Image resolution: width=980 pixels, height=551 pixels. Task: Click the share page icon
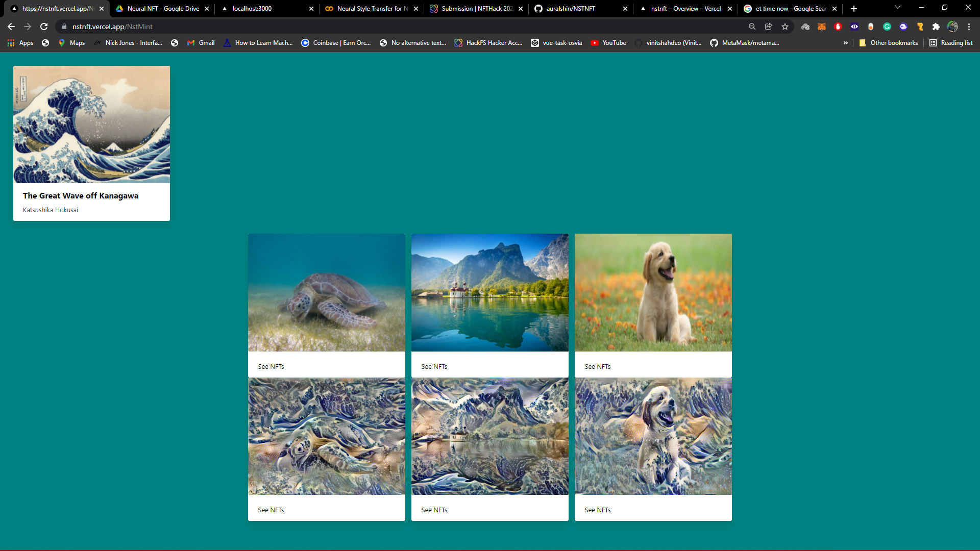[x=768, y=27]
